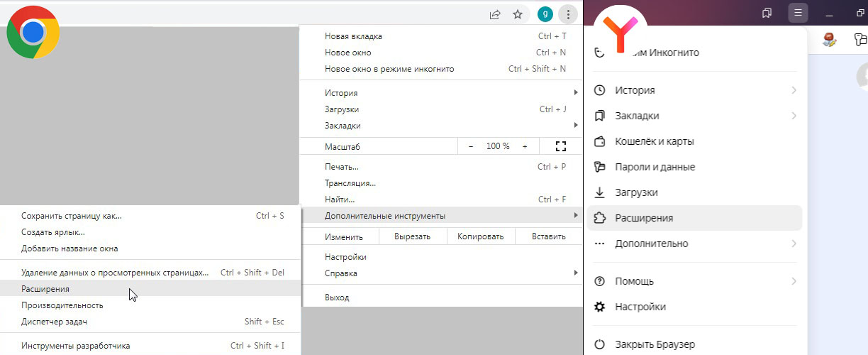868x355 pixels.
Task: Click the Пароли и данные icon
Action: (x=600, y=167)
